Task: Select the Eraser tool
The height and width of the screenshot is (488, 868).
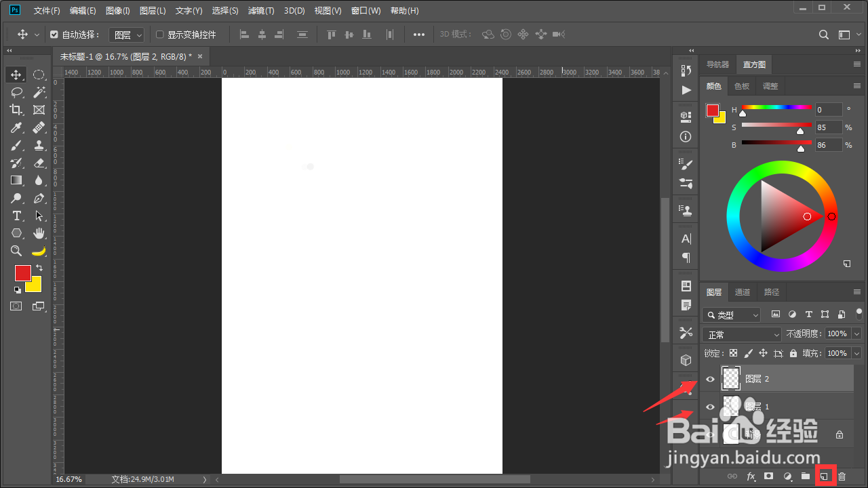Action: coord(39,163)
